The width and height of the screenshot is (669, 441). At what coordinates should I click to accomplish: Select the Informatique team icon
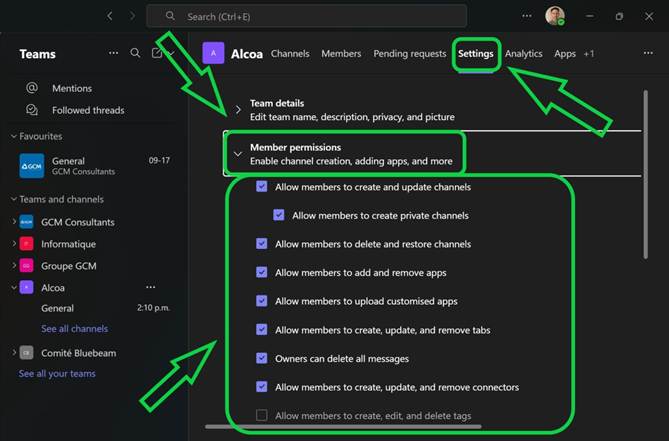coord(26,244)
